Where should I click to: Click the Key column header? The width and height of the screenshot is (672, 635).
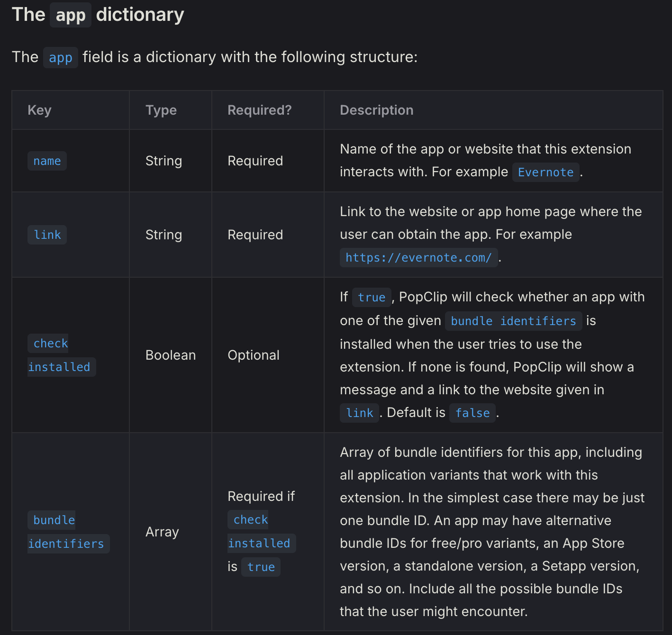click(39, 110)
